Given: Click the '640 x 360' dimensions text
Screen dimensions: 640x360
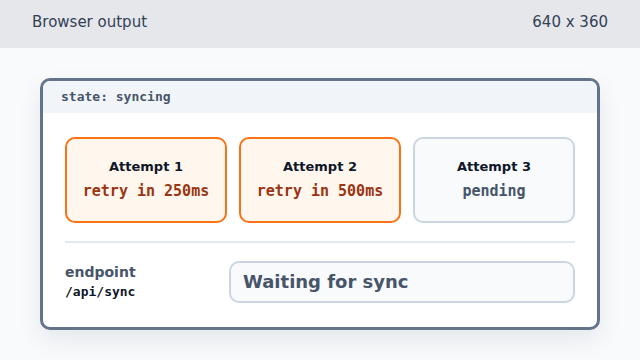Looking at the screenshot, I should pyautogui.click(x=570, y=22).
